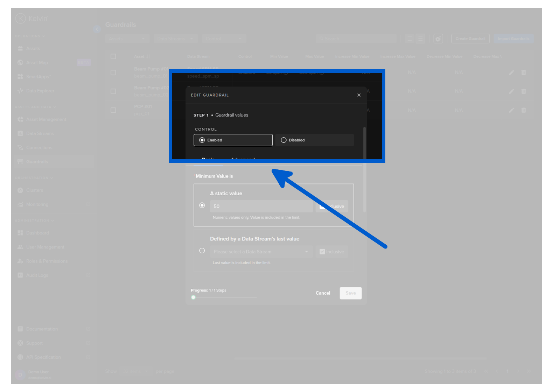Open the 'Please select a Data Stream' dropdown

(261, 252)
